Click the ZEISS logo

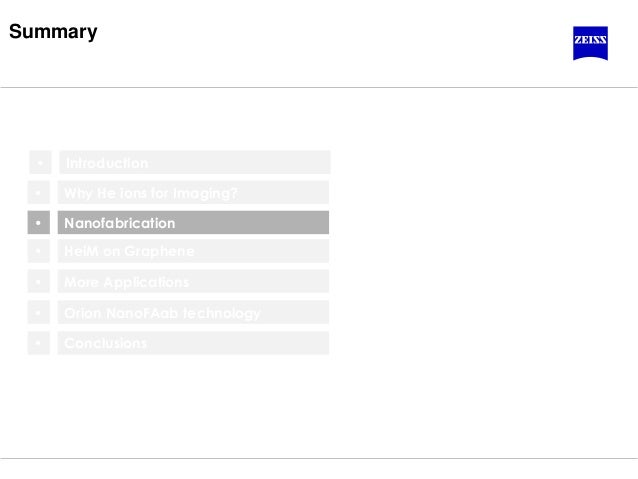590,43
